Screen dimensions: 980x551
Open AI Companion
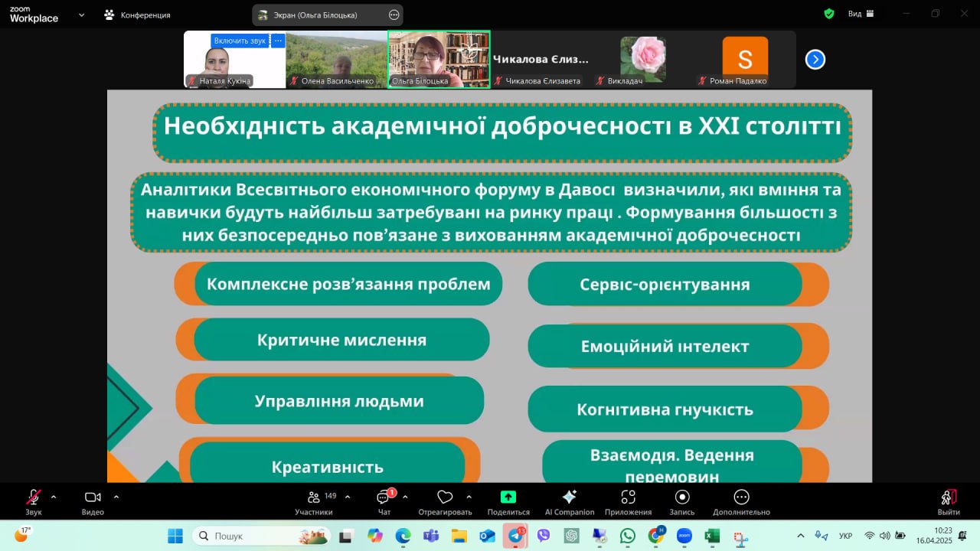coord(569,501)
